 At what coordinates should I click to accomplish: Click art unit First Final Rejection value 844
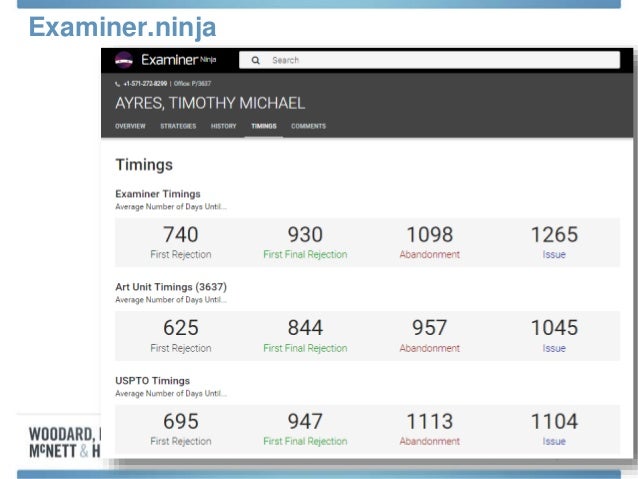[305, 328]
